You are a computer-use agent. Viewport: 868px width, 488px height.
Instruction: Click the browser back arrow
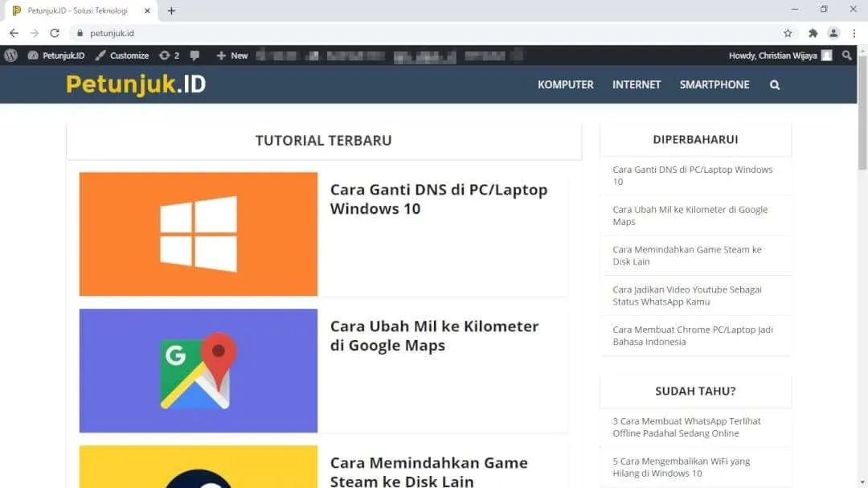pos(14,33)
